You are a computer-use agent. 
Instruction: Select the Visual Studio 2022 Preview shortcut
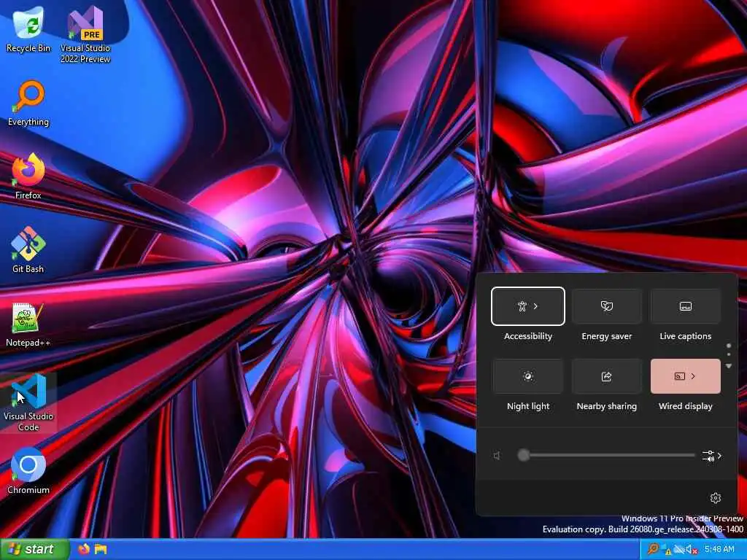(x=85, y=34)
